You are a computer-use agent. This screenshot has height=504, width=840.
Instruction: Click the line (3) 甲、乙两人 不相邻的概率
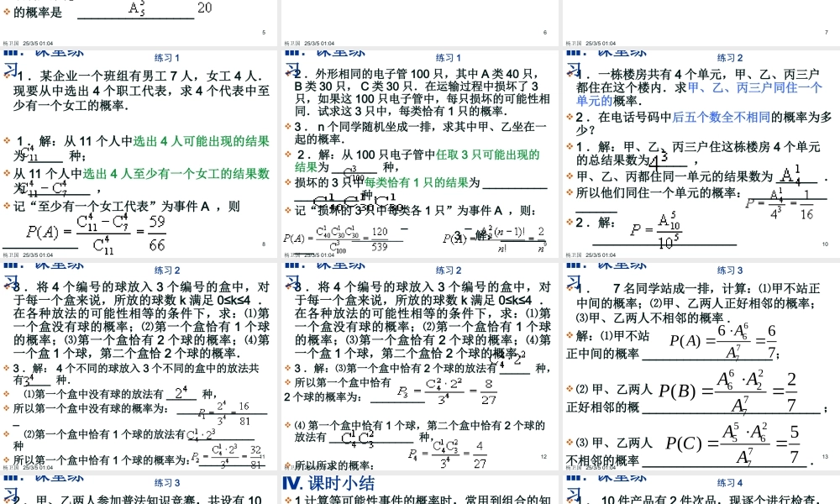[609, 451]
